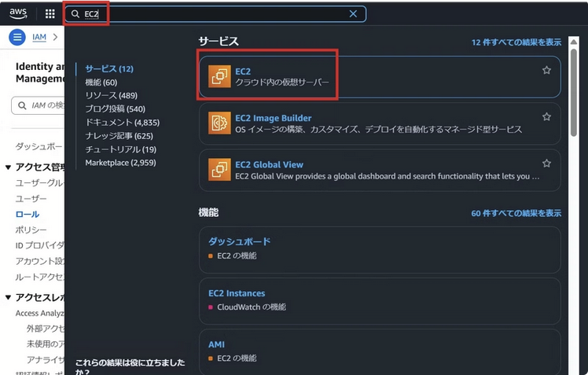588x375 pixels.
Task: Favorite the EC2 service with star
Action: pos(546,70)
